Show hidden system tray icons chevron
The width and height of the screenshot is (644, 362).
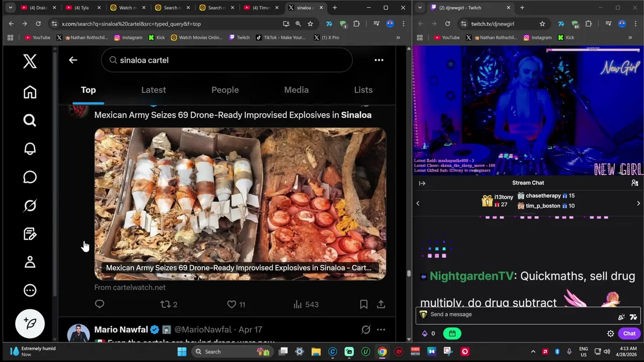coord(533,351)
